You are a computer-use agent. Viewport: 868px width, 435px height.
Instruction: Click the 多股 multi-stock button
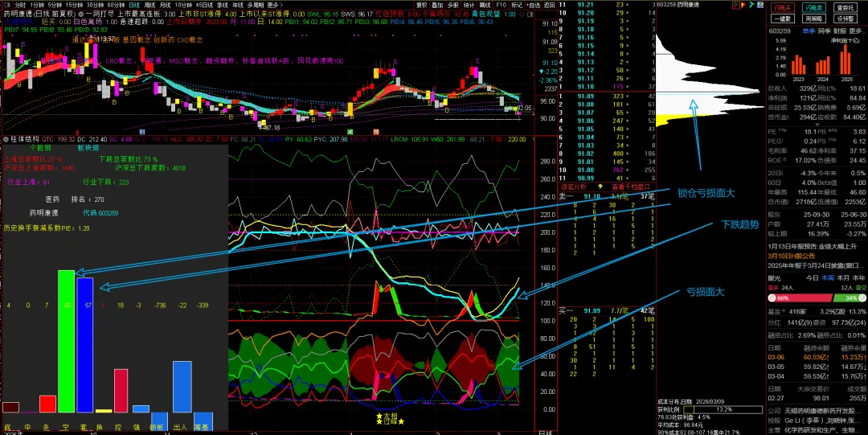click(x=452, y=5)
